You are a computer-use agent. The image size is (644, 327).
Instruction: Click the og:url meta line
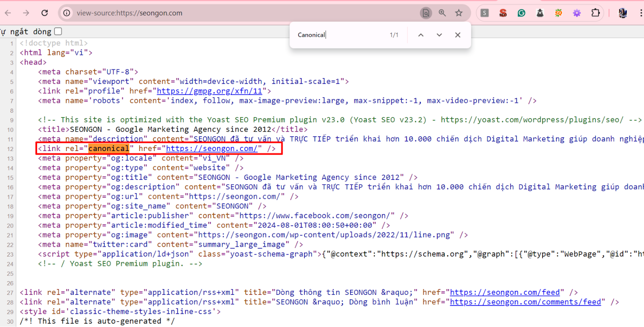point(168,197)
